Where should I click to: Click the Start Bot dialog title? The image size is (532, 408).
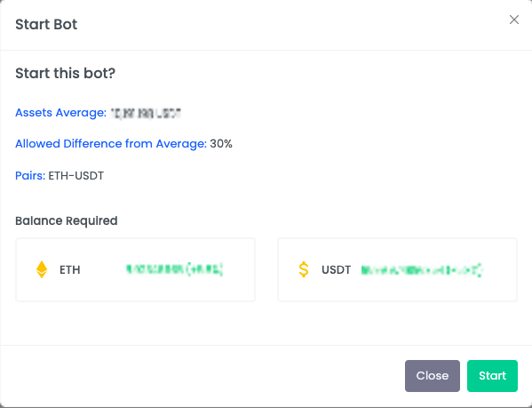pyautogui.click(x=46, y=24)
